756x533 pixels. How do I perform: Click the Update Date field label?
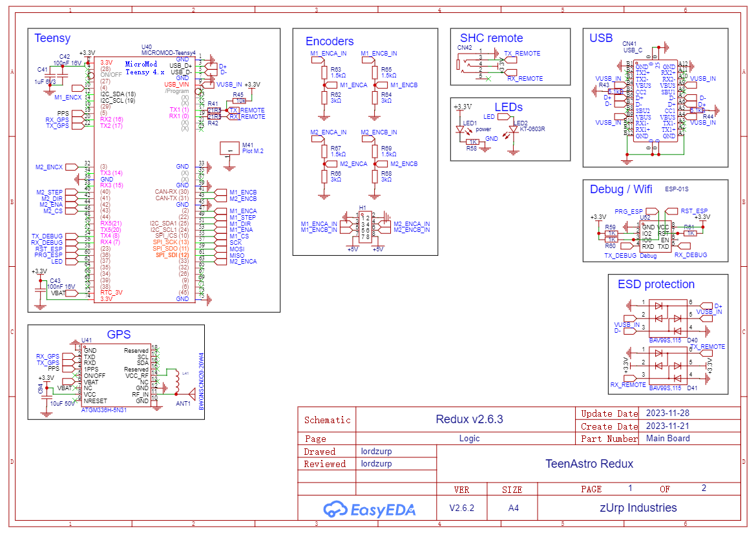609,413
